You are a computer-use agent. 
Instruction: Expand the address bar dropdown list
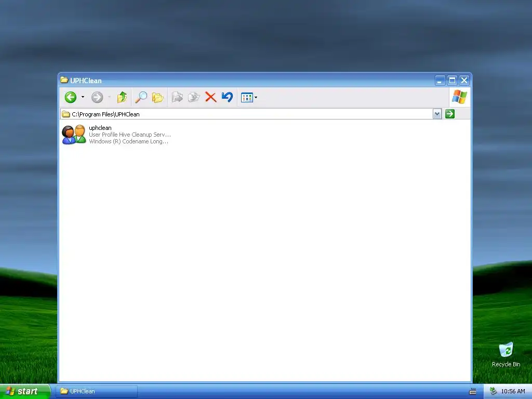[437, 114]
